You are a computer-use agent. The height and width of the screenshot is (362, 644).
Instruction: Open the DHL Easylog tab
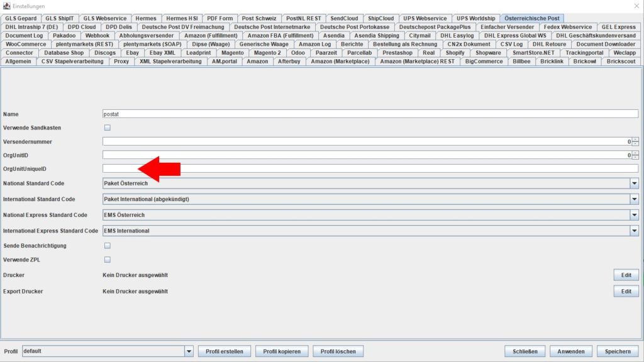pos(457,36)
